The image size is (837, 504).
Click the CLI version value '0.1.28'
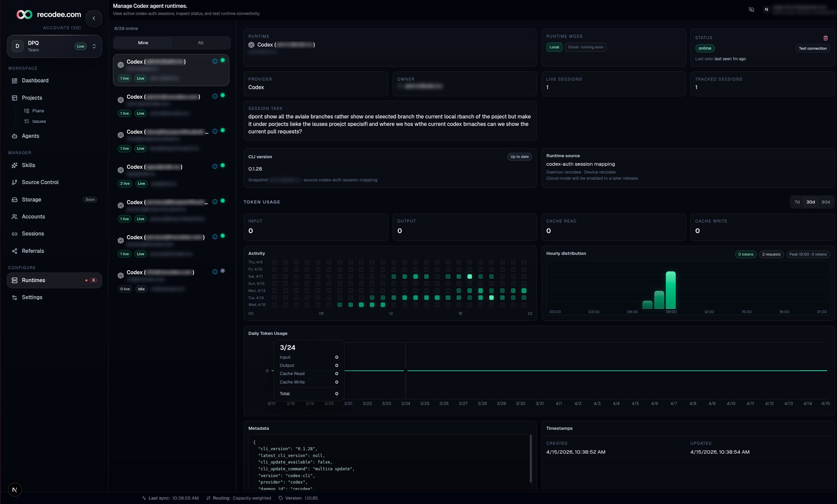tap(255, 169)
